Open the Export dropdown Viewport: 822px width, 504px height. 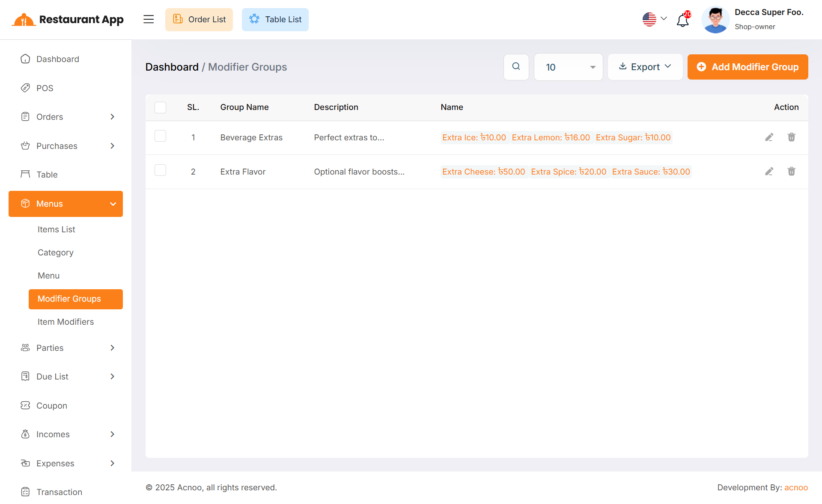(645, 67)
